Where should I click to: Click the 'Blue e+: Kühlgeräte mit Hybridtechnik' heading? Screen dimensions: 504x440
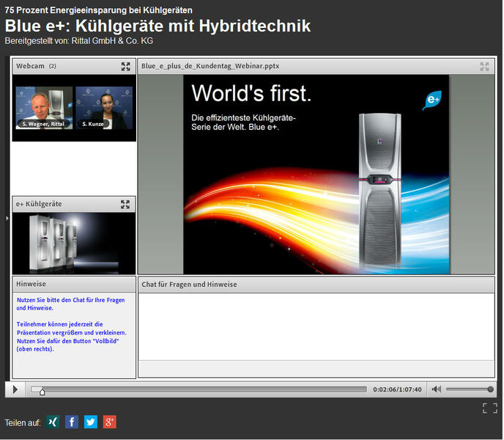[x=157, y=26]
